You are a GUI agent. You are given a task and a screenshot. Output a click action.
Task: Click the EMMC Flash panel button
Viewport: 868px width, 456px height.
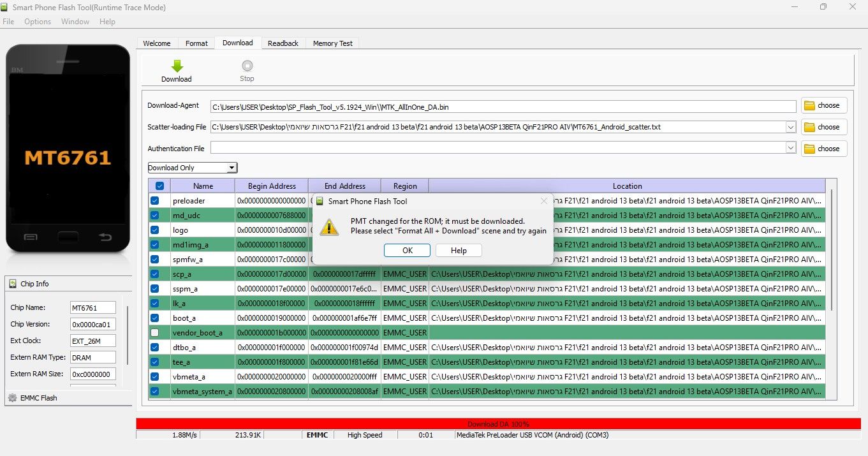click(68, 398)
